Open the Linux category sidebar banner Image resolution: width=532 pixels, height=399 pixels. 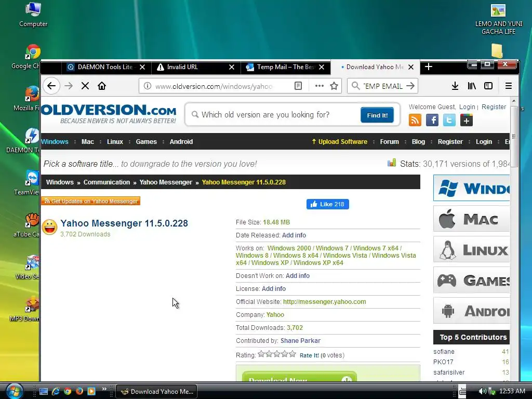click(x=471, y=250)
